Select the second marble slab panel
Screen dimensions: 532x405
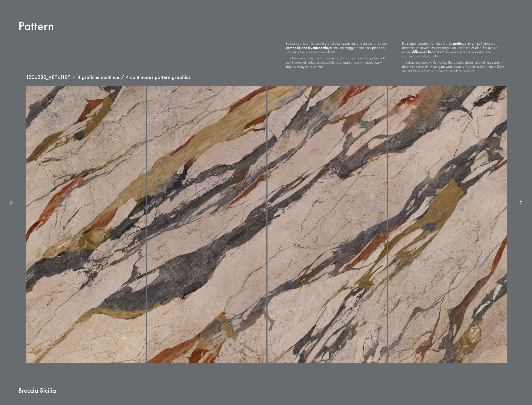click(x=206, y=224)
